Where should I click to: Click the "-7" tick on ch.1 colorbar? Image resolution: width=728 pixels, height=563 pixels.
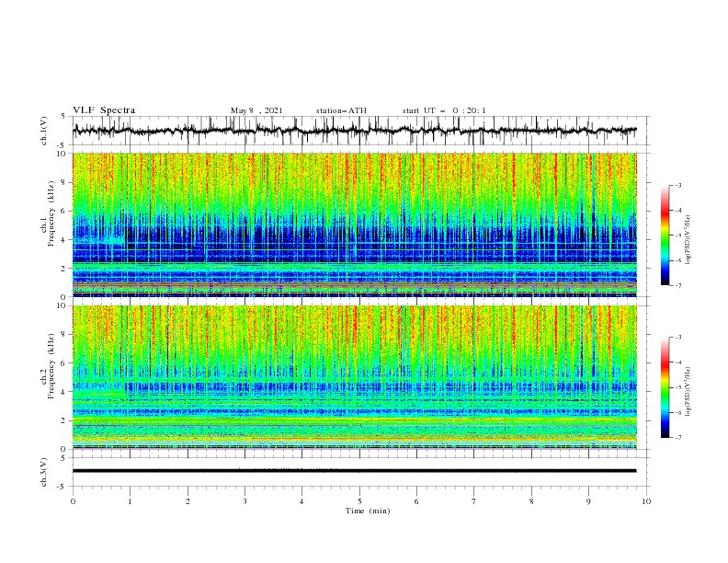tap(678, 285)
